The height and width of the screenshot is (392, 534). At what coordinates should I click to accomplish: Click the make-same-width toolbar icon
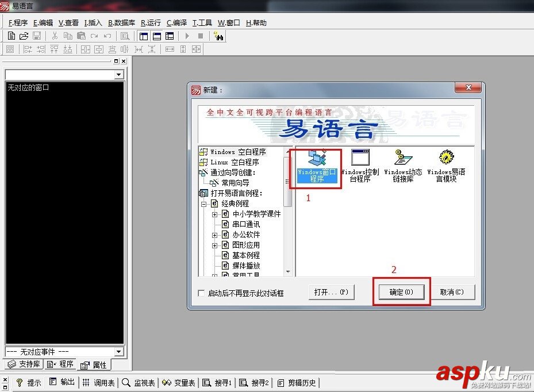tap(170, 49)
